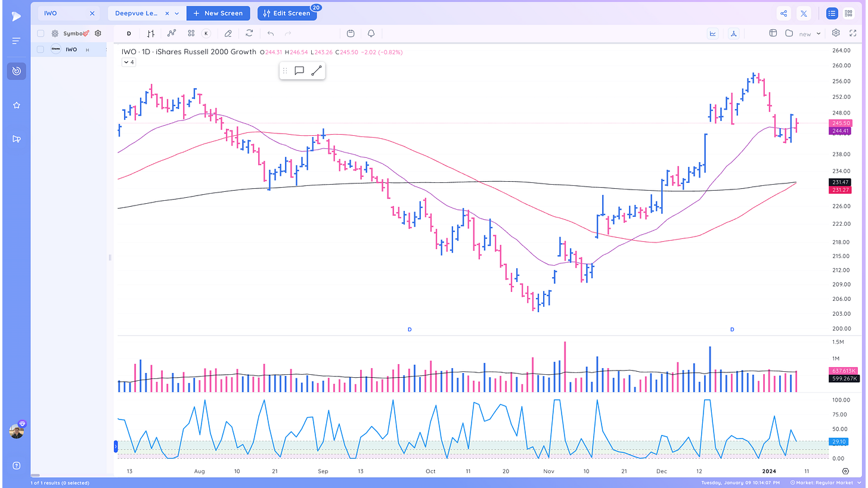
Task: Expand the Deepvue Le... tab dropdown chevron
Action: tap(177, 13)
